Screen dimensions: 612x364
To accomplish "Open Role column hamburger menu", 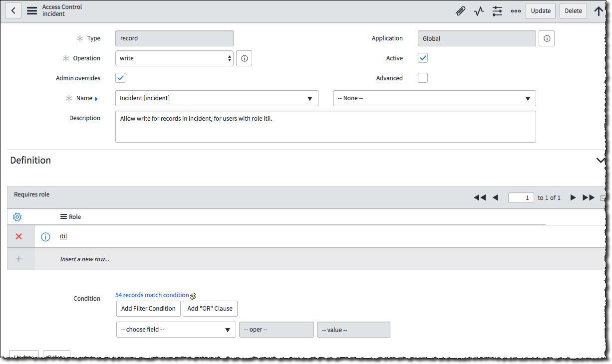I will pos(63,217).
